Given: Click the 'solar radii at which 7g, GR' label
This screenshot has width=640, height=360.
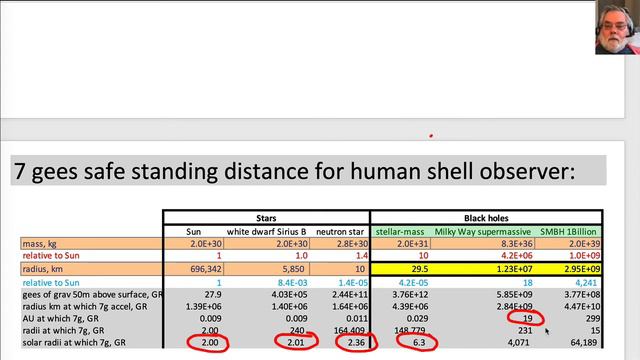Looking at the screenshot, I should 74,343.
